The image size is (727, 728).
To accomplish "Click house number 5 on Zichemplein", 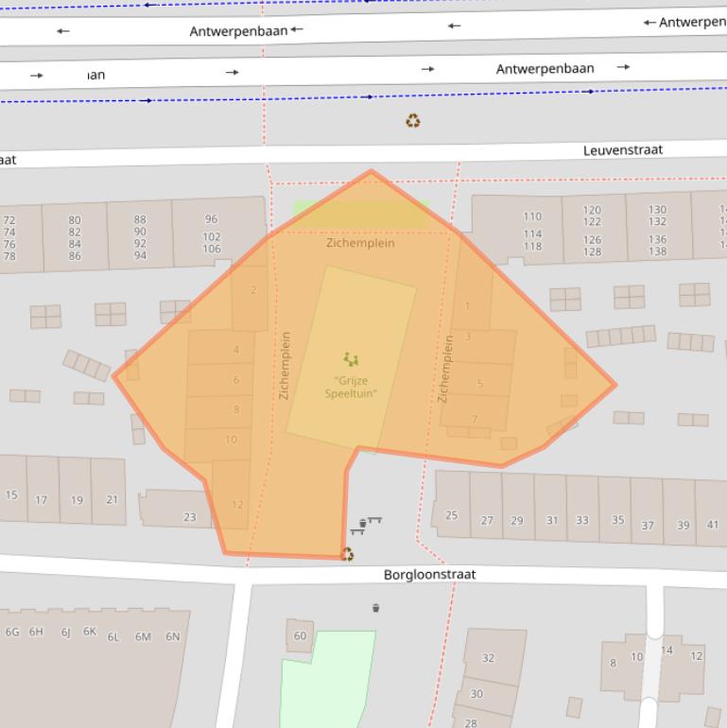I will (x=479, y=384).
